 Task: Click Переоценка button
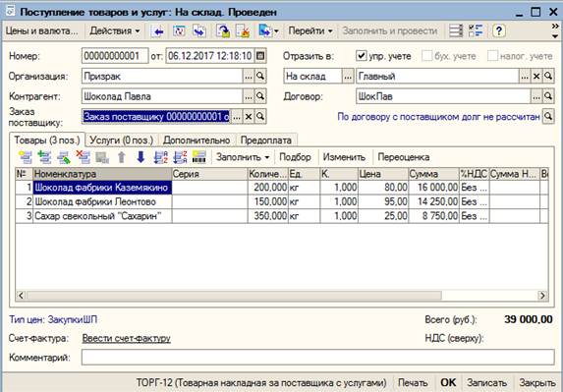[404, 157]
